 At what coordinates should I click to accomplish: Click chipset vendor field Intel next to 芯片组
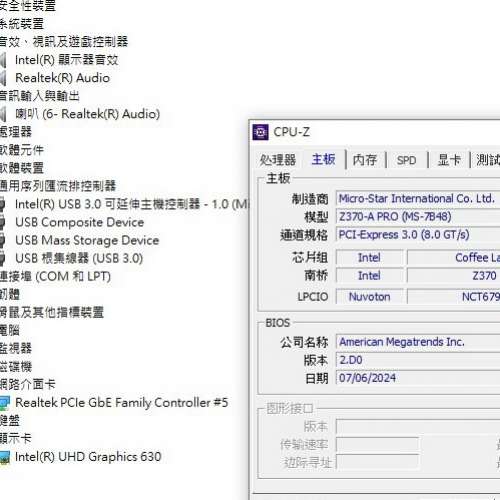[x=369, y=258]
